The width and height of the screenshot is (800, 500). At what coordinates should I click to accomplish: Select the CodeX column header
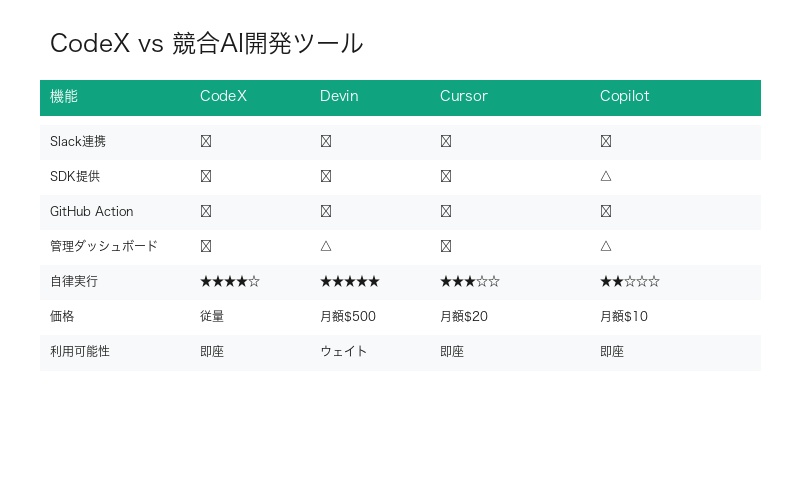pos(223,96)
